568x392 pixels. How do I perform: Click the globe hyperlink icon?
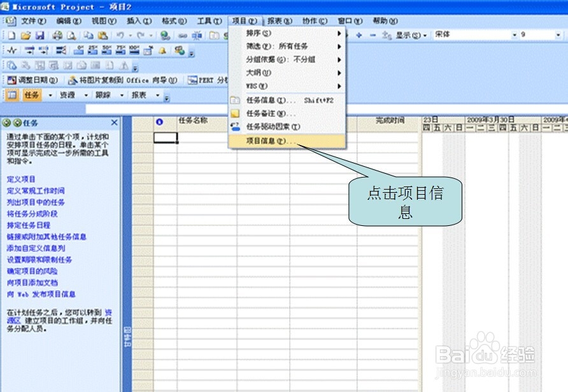coord(165,36)
